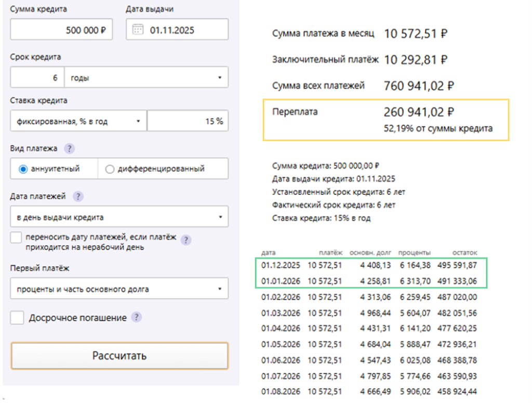Enable переносить дату платежей checkbox
This screenshot has height=407, width=532.
(16, 238)
